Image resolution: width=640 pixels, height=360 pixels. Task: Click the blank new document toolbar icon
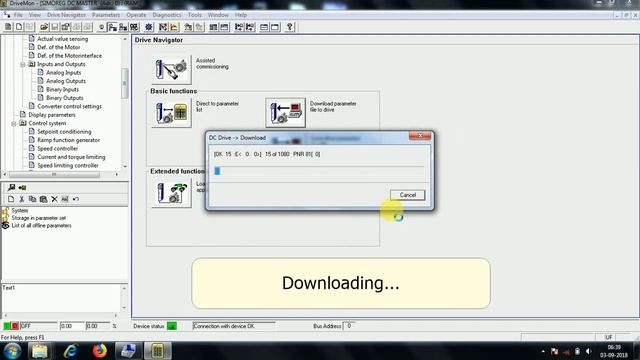19,27
